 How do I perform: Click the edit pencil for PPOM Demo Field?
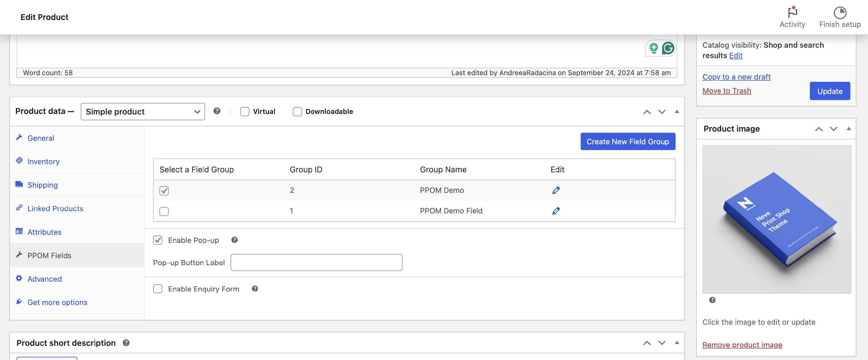coord(556,211)
